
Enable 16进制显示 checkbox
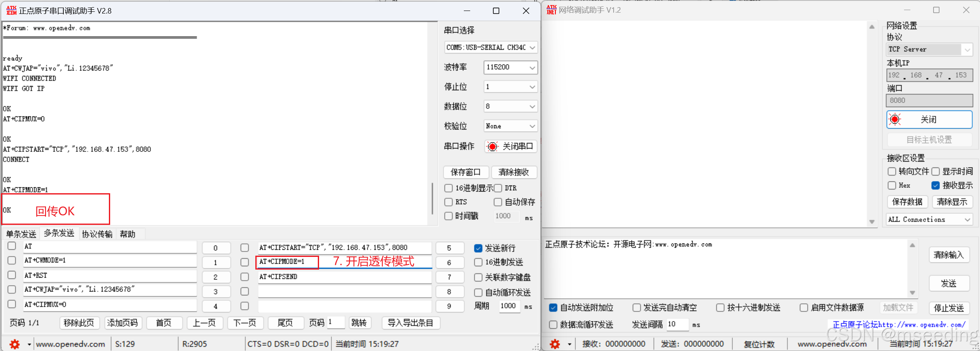449,188
